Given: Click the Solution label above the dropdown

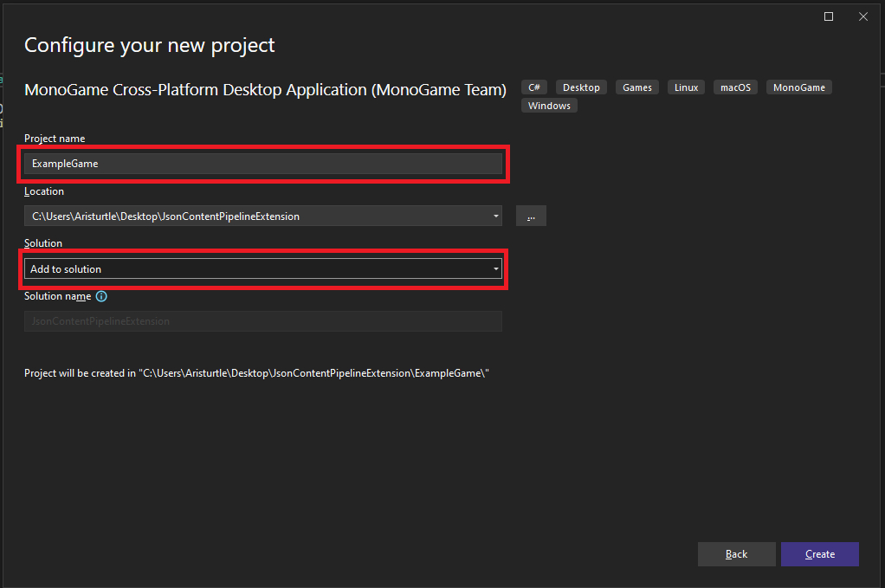Looking at the screenshot, I should pyautogui.click(x=43, y=243).
